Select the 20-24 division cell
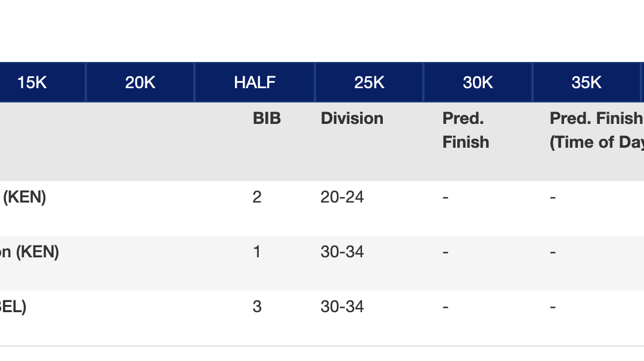Viewport: 644px width, 361px height. point(342,197)
